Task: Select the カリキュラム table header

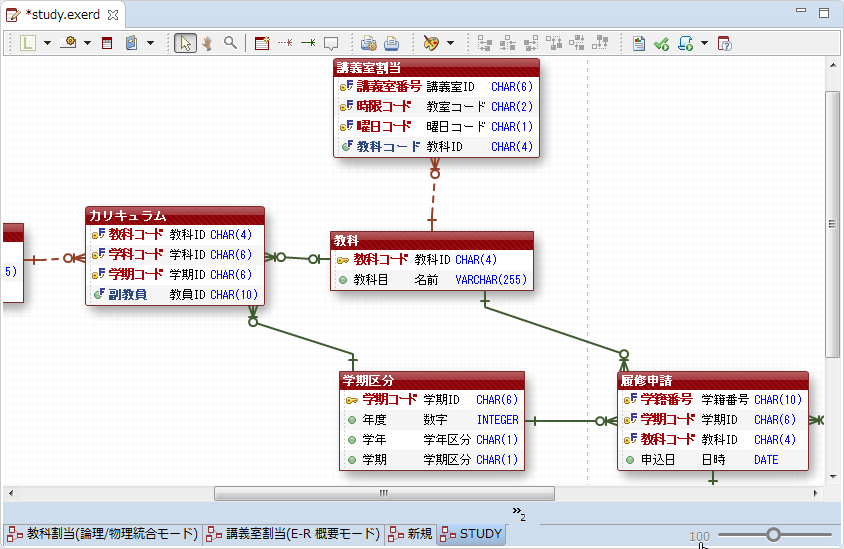Action: [175, 215]
